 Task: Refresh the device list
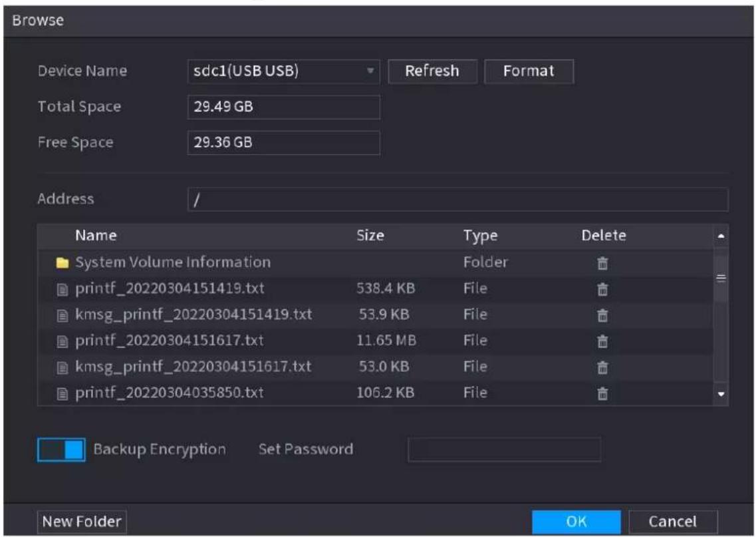[432, 71]
